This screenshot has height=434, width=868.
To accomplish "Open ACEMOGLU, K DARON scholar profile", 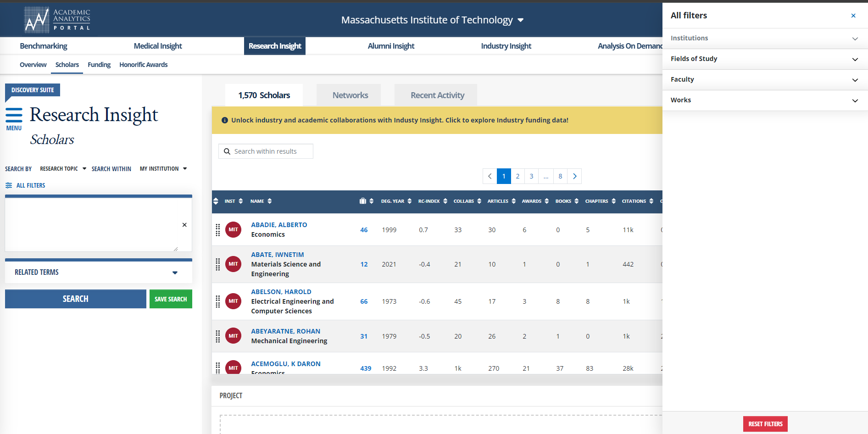I will coord(285,364).
